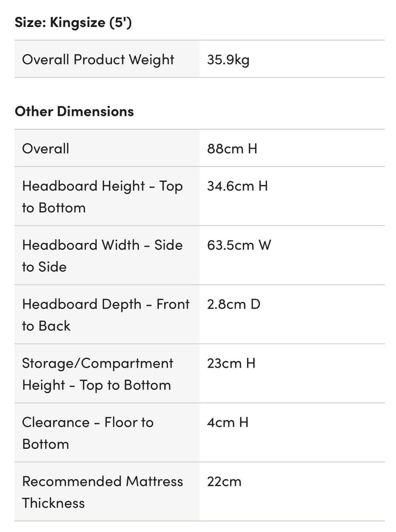The image size is (396, 532).
Task: Select the 35.9kg weight value
Action: click(x=228, y=60)
